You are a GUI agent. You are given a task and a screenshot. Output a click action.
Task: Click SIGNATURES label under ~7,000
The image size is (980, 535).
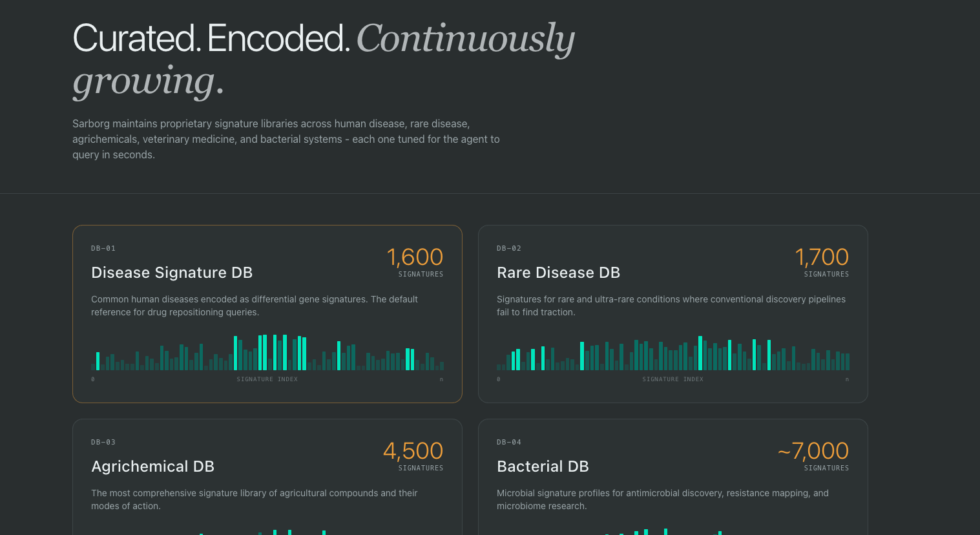826,468
